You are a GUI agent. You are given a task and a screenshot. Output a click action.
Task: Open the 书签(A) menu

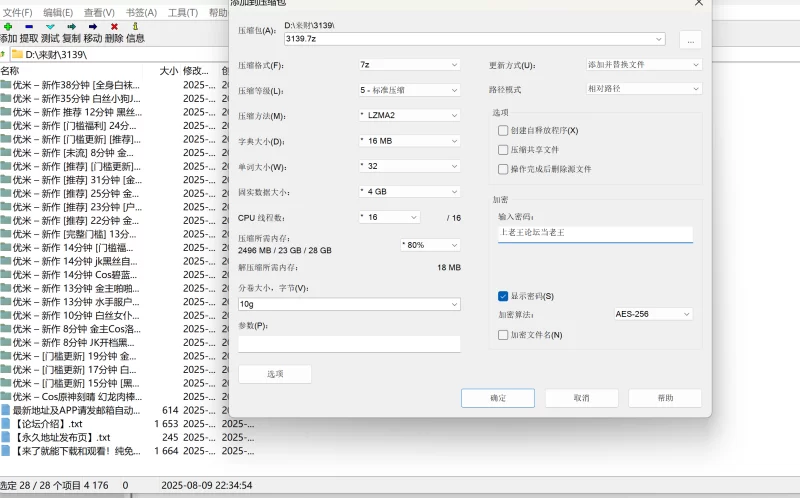pos(141,13)
